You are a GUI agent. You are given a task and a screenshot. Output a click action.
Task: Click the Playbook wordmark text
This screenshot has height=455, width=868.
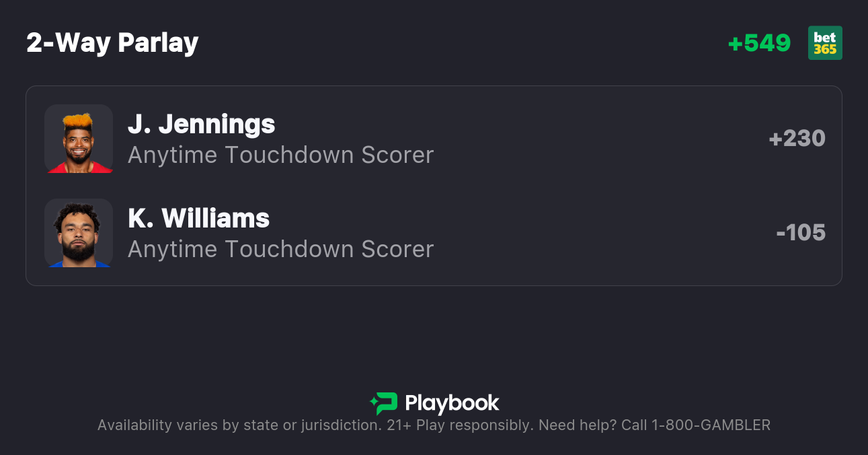tap(452, 403)
